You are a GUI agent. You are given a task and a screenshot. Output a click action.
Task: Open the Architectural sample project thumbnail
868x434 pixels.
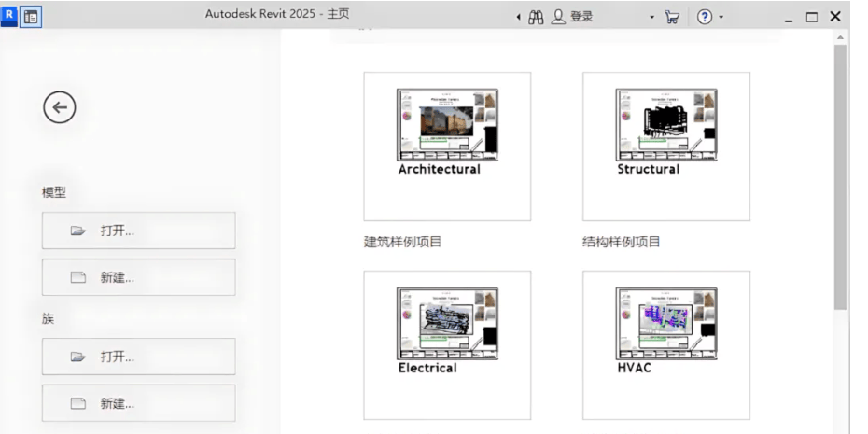[447, 147]
